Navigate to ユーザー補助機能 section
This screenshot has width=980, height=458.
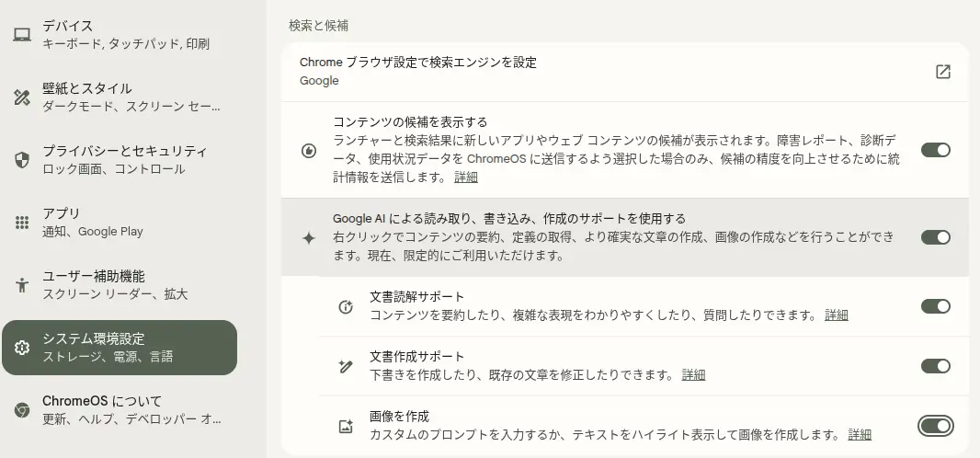[120, 285]
